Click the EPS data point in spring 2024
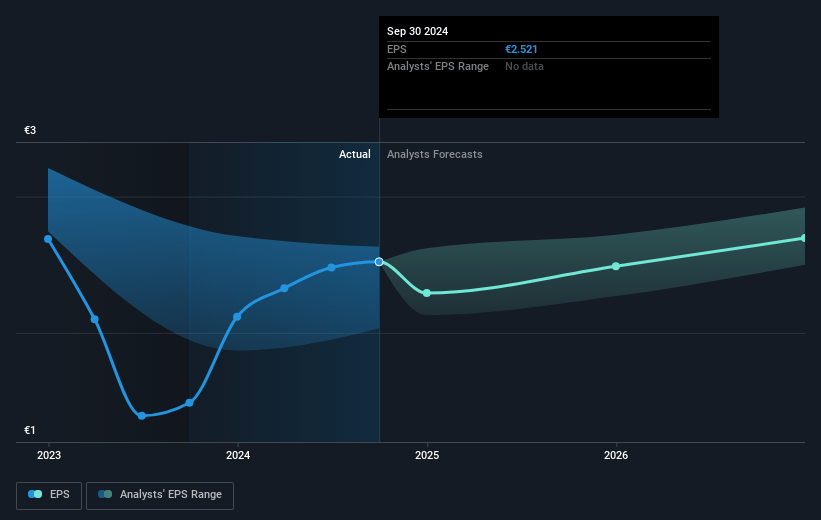Image resolution: width=821 pixels, height=520 pixels. (284, 289)
